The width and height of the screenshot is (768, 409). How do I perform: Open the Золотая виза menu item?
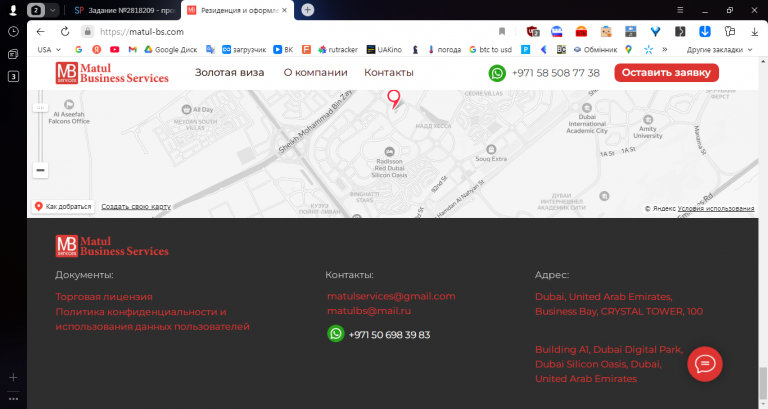point(230,72)
